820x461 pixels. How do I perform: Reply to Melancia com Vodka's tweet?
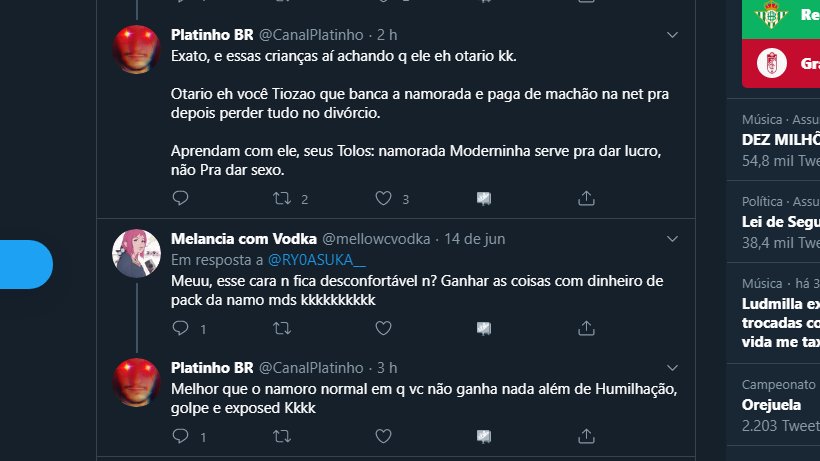tap(180, 327)
